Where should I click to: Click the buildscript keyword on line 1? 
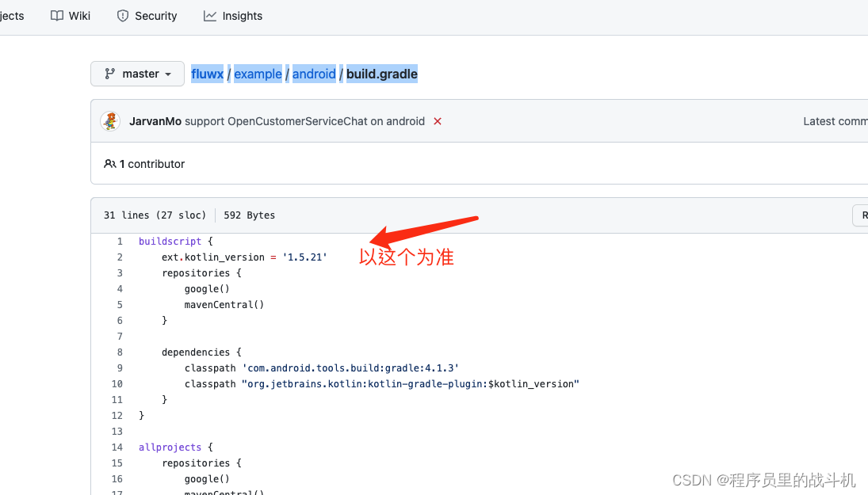click(x=170, y=241)
